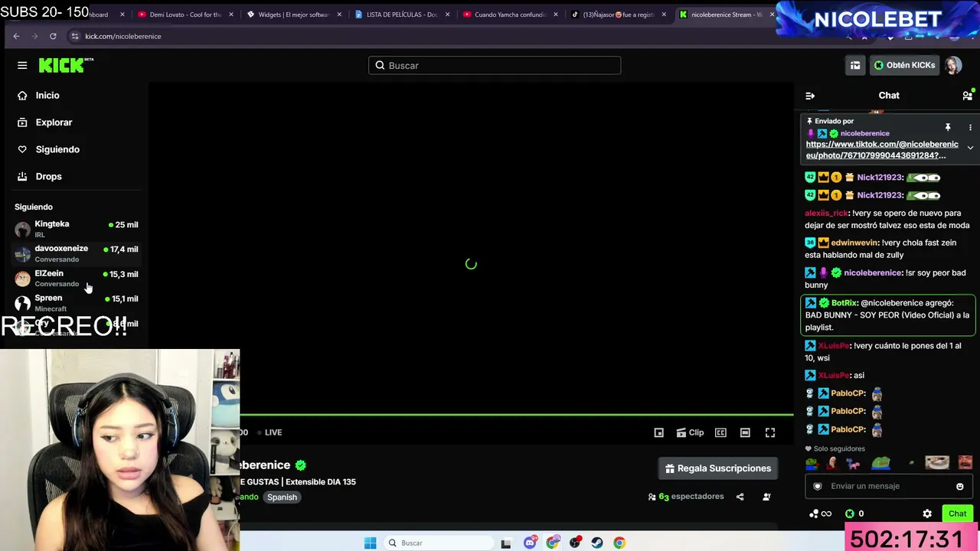Open the nicoleberenice username in chat
The height and width of the screenshot is (551, 980).
pos(873,272)
